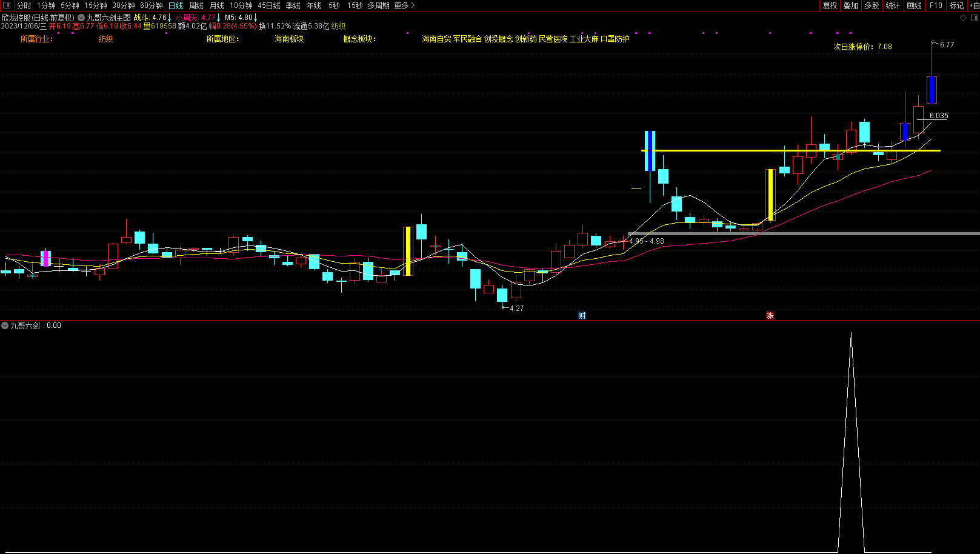Switch to the 1分钟 period
Image resolution: width=980 pixels, height=554 pixels.
click(x=46, y=5)
